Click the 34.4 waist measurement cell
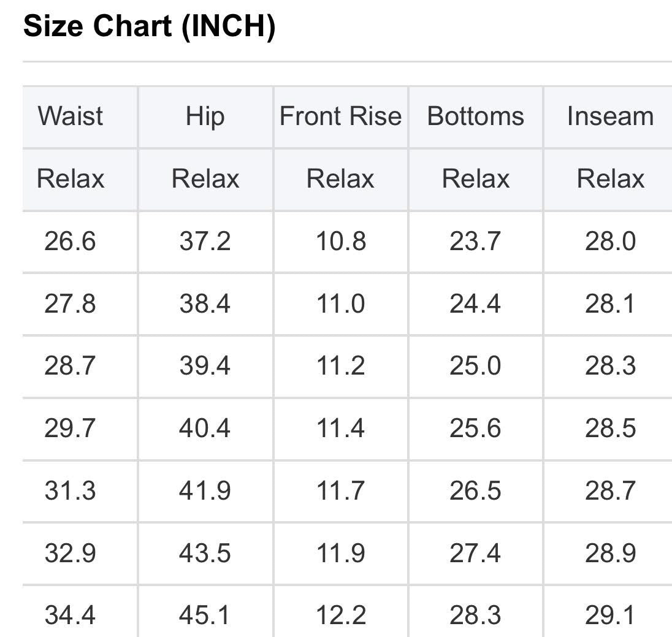Image resolution: width=672 pixels, height=637 pixels. click(x=70, y=615)
